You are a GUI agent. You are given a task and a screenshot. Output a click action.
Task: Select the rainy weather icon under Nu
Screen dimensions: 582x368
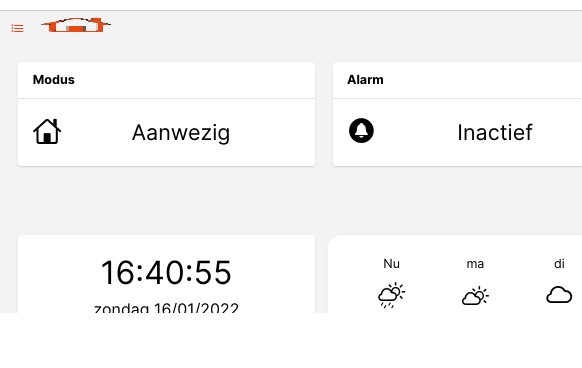tap(391, 295)
